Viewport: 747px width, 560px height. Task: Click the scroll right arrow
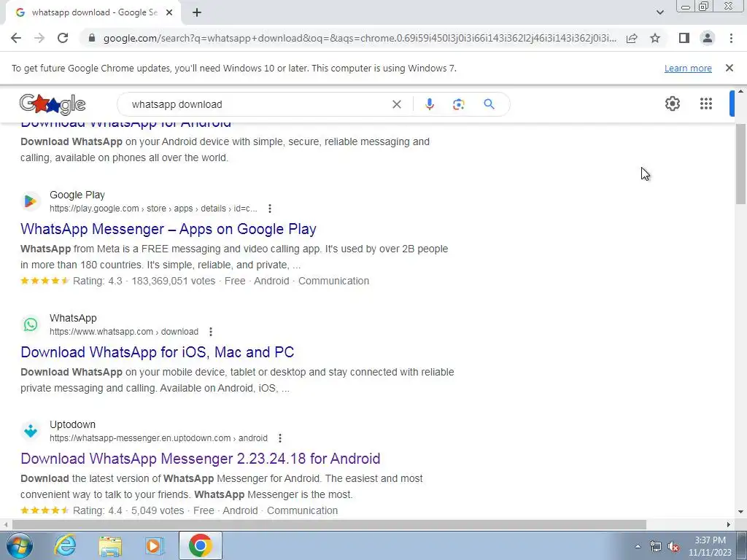pyautogui.click(x=729, y=525)
